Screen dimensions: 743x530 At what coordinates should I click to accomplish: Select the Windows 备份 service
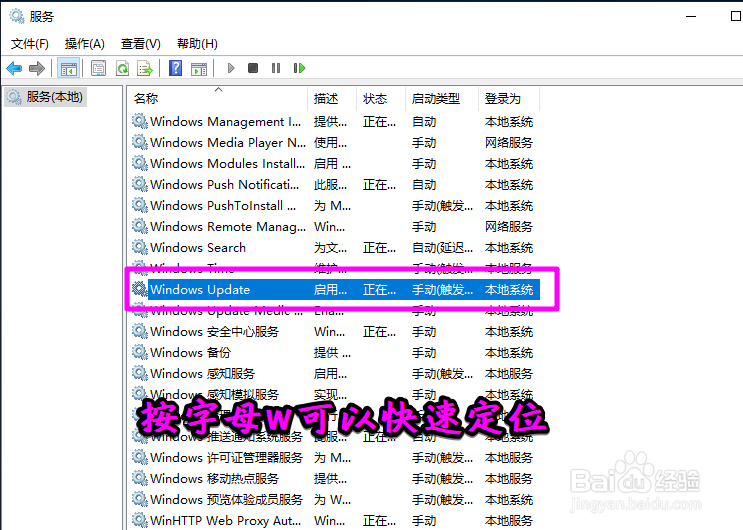pos(335,352)
